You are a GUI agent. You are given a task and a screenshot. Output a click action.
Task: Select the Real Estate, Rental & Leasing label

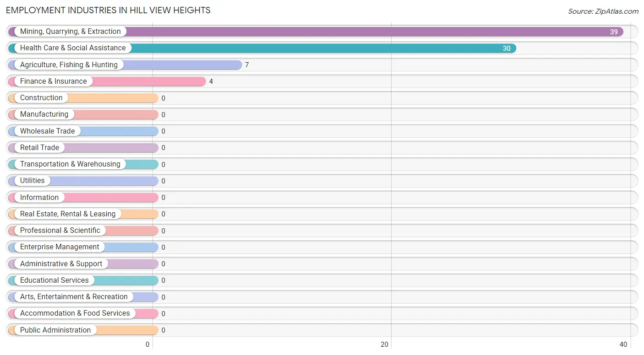click(68, 214)
